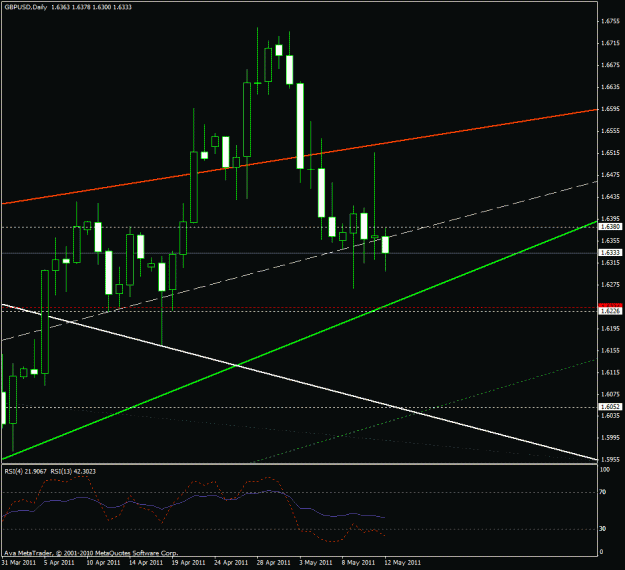Click the GBPUSD,Daily chart title text

pyautogui.click(x=26, y=7)
